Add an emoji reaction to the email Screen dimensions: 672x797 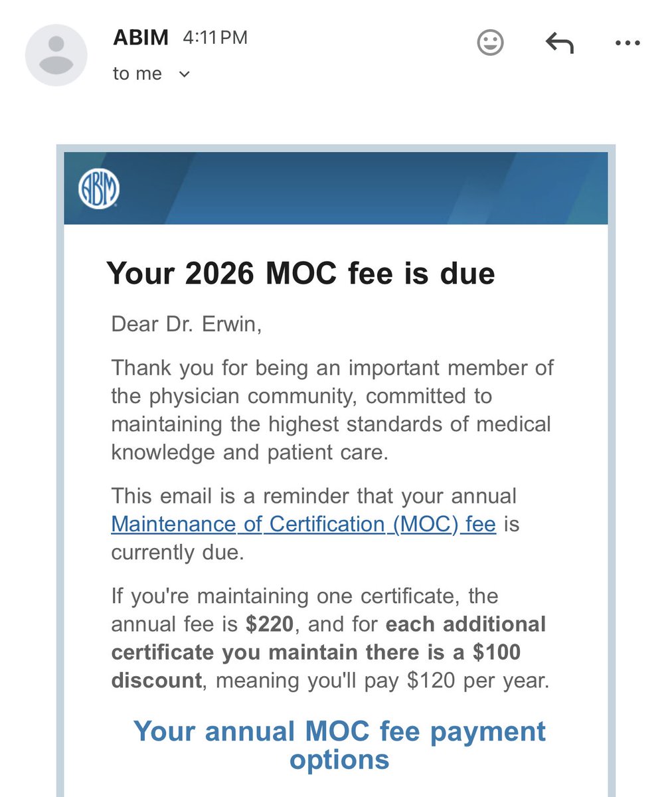(x=491, y=43)
